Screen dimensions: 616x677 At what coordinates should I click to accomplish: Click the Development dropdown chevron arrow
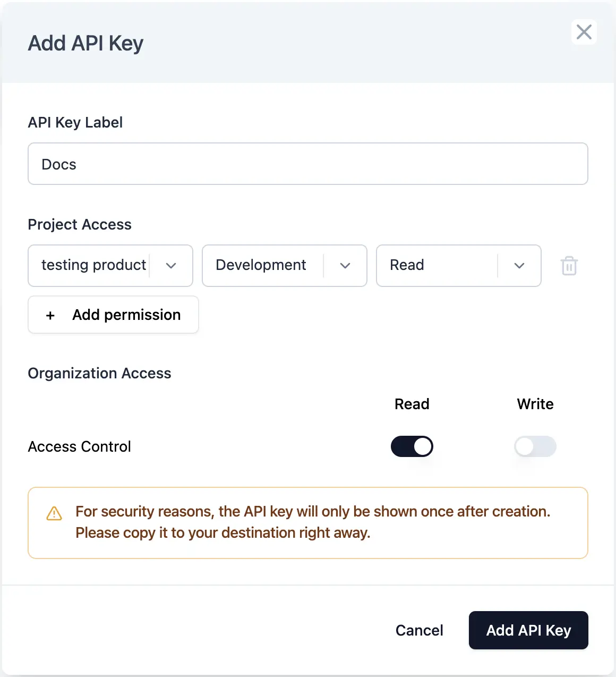345,266
